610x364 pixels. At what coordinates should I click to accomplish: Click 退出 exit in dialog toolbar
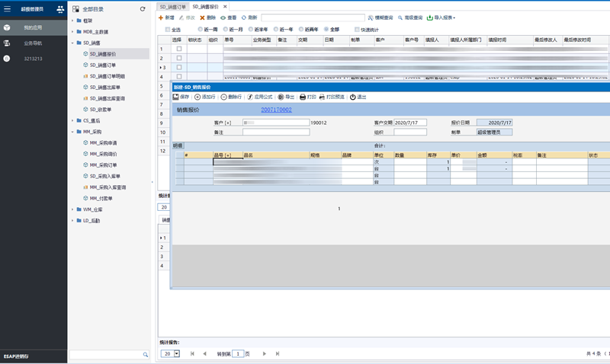tap(358, 97)
